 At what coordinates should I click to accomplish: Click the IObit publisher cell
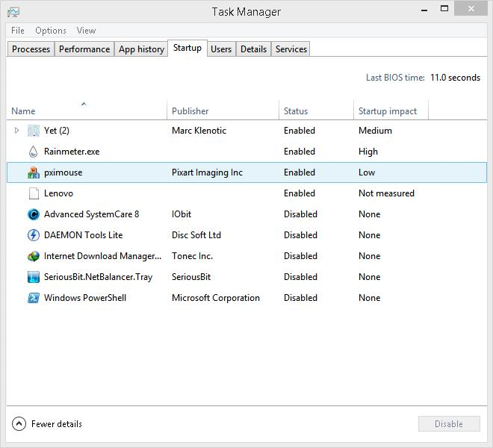pos(182,214)
